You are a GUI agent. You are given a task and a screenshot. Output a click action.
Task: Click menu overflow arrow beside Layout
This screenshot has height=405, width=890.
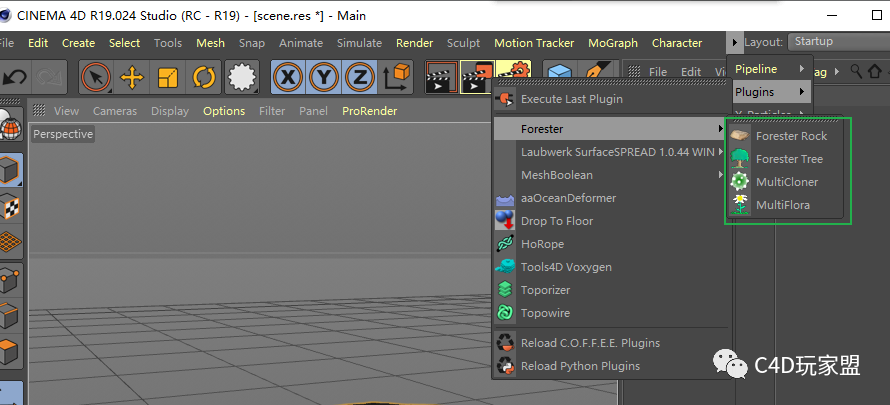tap(735, 43)
